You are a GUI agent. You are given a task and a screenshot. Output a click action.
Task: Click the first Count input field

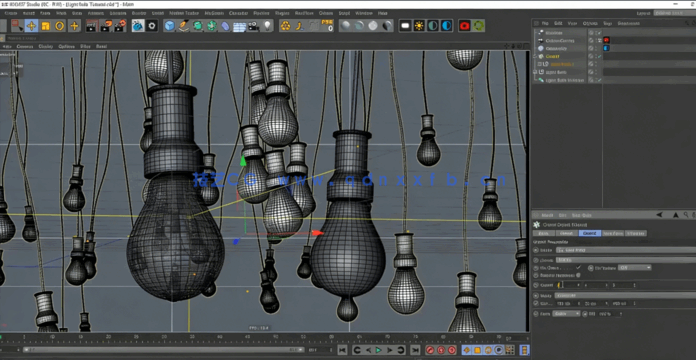(569, 285)
